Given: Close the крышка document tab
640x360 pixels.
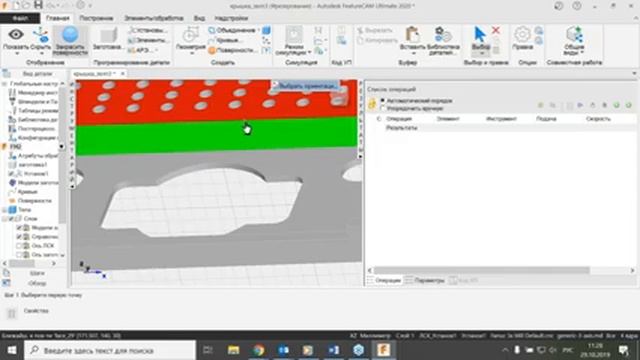Looking at the screenshot, I should pos(122,74).
